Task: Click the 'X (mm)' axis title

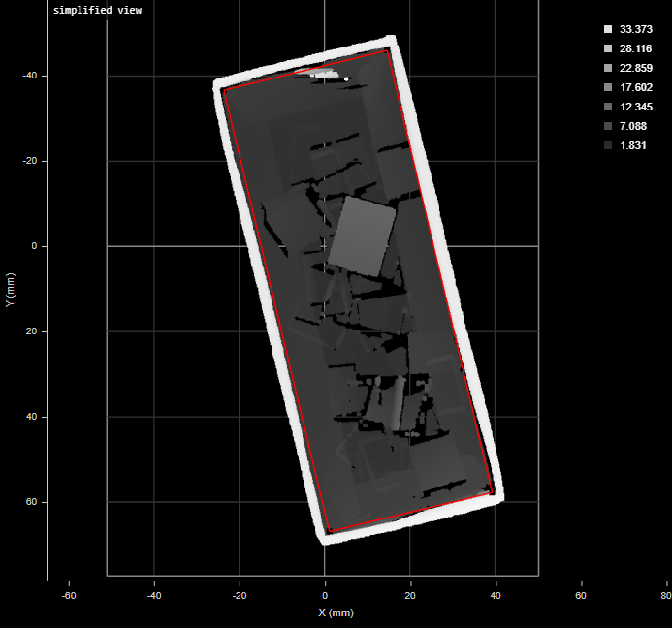Action: coord(336,612)
